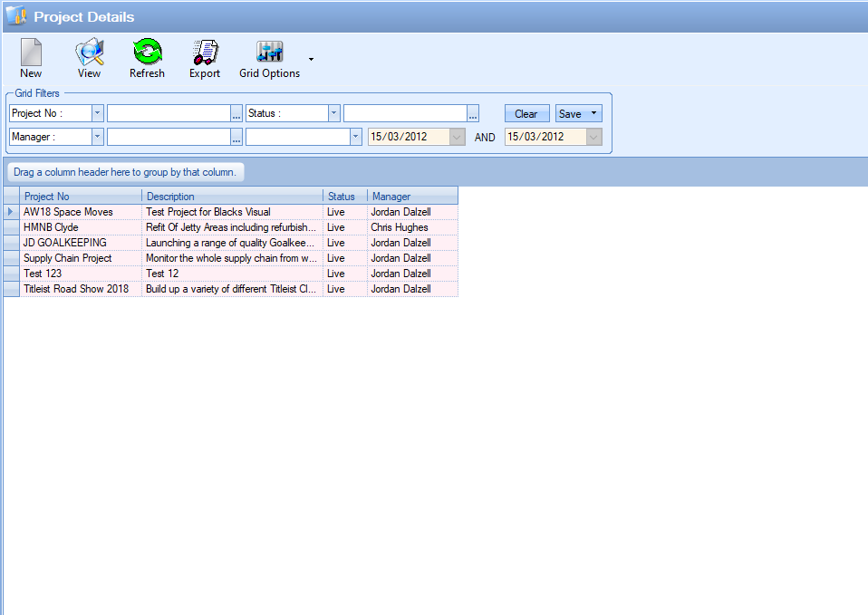Click the Project No filter text field

tap(169, 113)
